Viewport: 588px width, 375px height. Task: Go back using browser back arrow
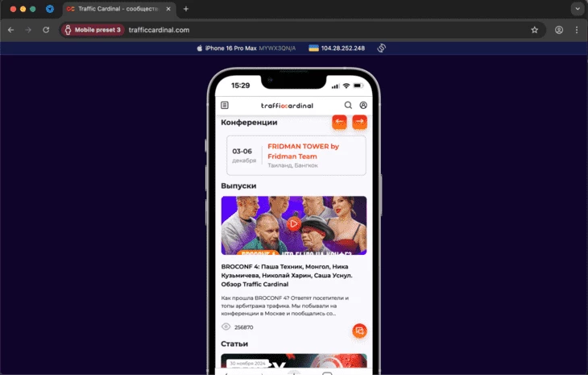[11, 30]
